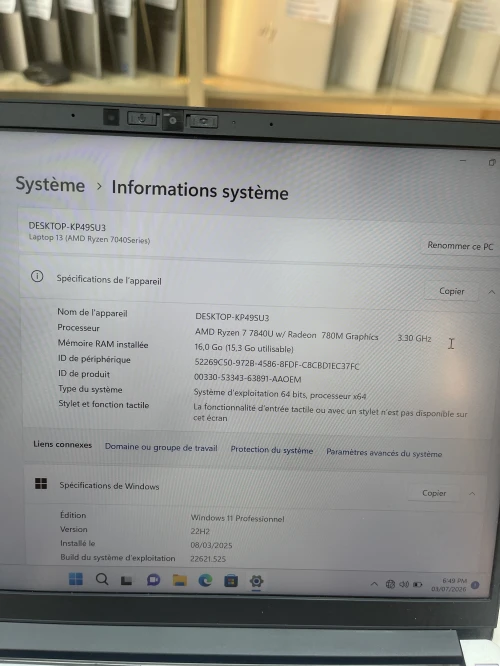500x666 pixels.
Task: Open the Windows Start menu
Action: click(76, 579)
